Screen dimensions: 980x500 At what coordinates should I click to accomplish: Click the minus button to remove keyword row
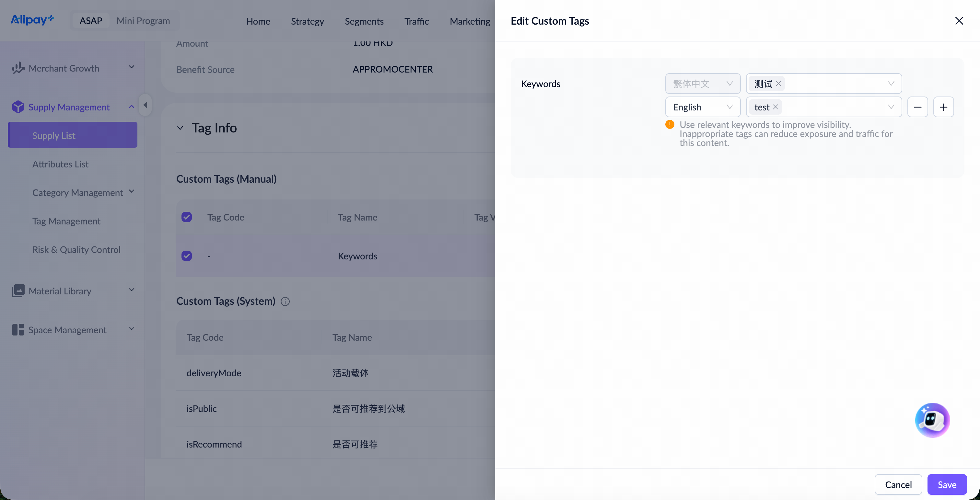[x=917, y=107]
